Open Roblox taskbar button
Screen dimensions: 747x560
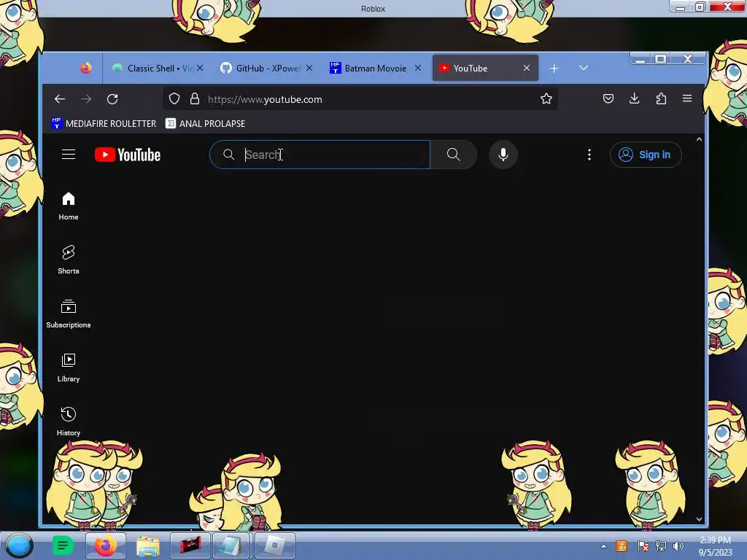click(x=275, y=545)
